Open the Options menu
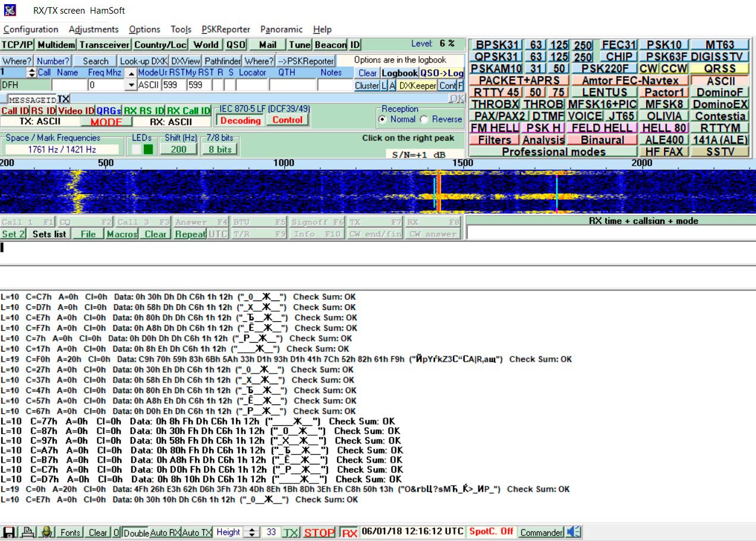The width and height of the screenshot is (756, 541). point(144,29)
